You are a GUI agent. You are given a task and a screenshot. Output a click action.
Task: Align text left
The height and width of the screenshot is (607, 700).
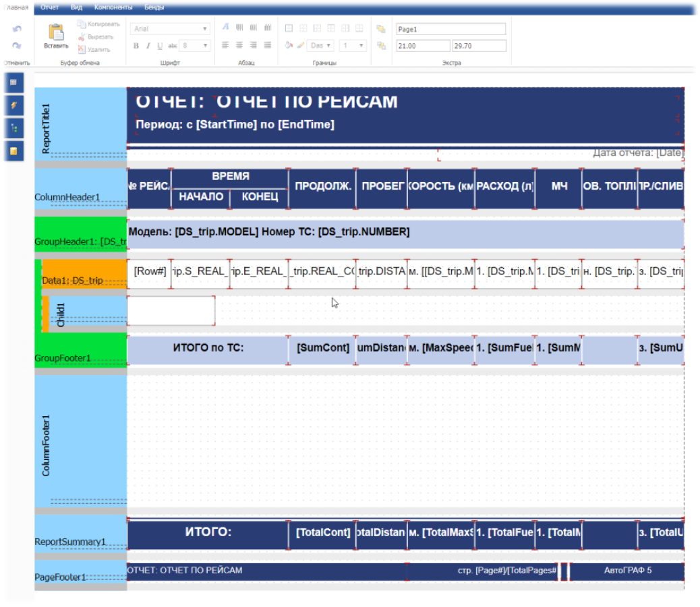pos(225,45)
